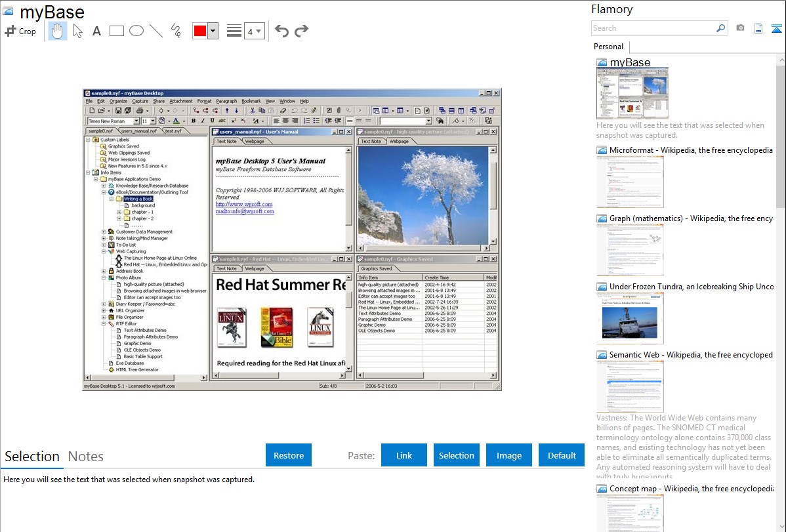
Task: Click the red annotation color swatch
Action: tap(200, 31)
